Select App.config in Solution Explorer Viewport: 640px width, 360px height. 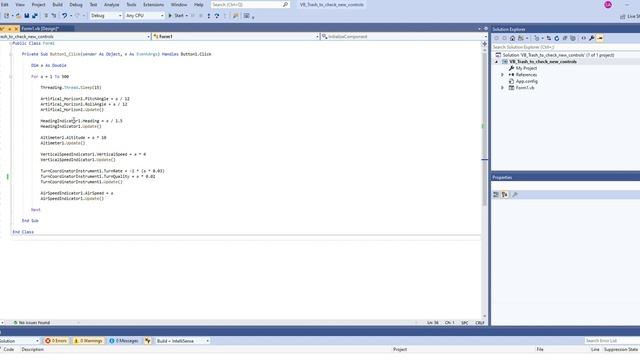(527, 81)
